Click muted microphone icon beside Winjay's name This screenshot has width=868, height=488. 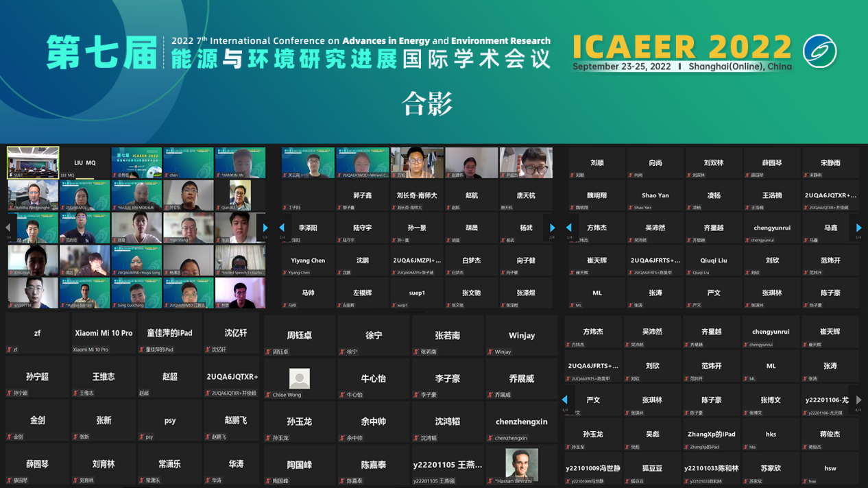click(x=490, y=352)
